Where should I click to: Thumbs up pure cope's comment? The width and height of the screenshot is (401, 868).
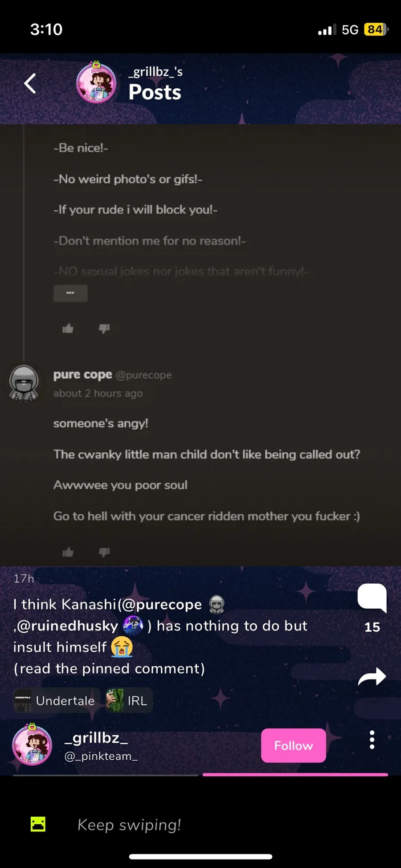click(x=68, y=553)
